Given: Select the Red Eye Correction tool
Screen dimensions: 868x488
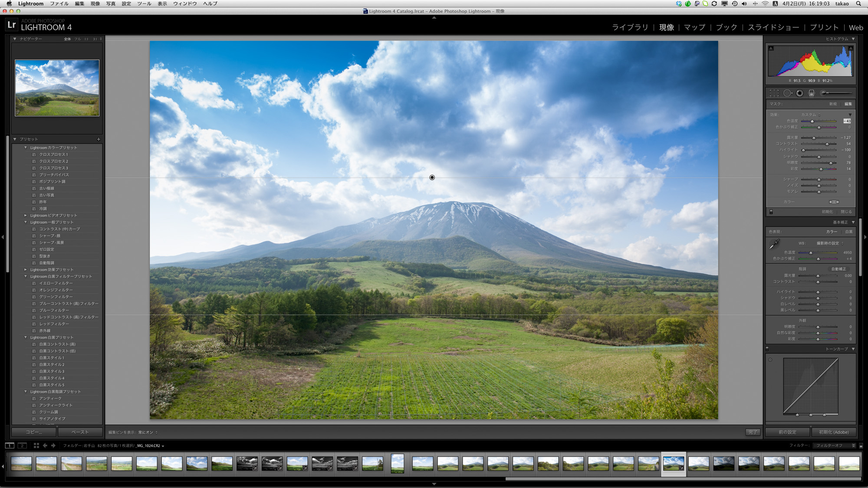Looking at the screenshot, I should coord(799,93).
